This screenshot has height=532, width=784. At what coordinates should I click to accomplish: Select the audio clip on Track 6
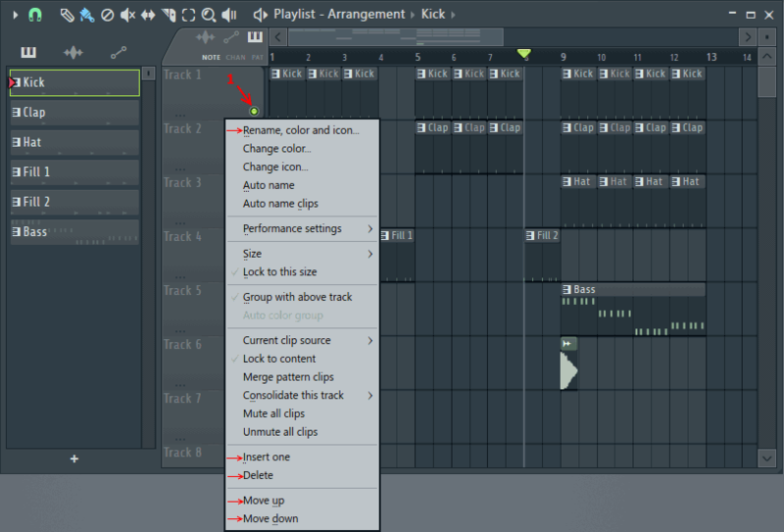pos(569,363)
